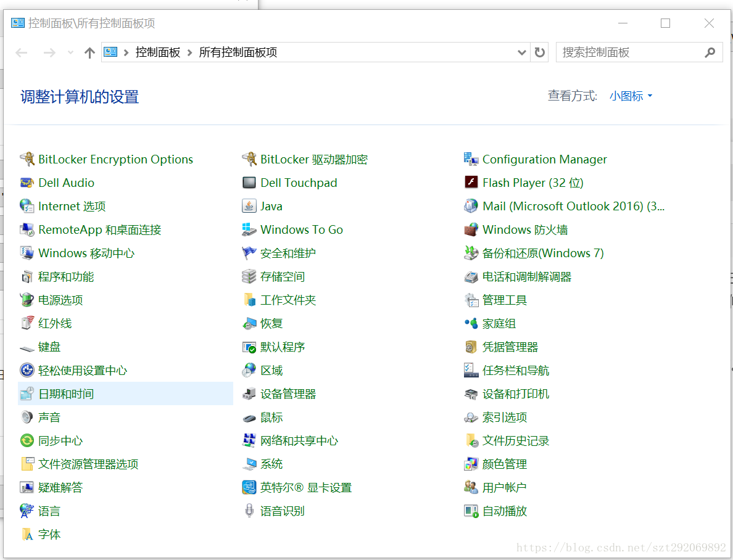
Task: Open the 文件资源管理器选项 link
Action: [x=88, y=464]
